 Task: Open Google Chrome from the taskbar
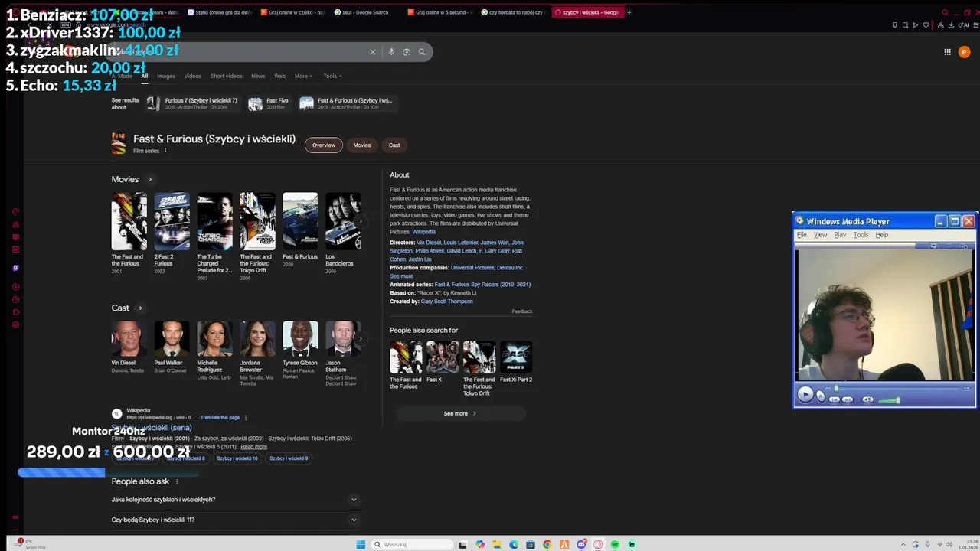(547, 544)
